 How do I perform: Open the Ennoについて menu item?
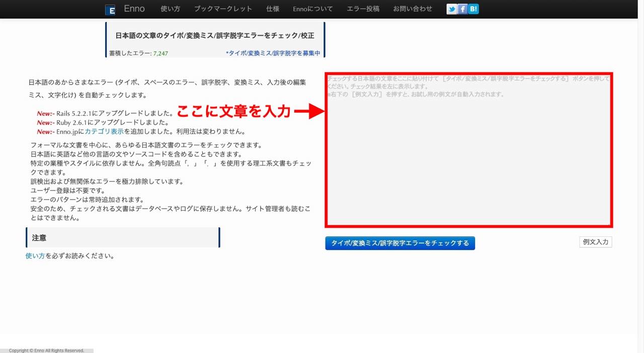click(x=313, y=9)
